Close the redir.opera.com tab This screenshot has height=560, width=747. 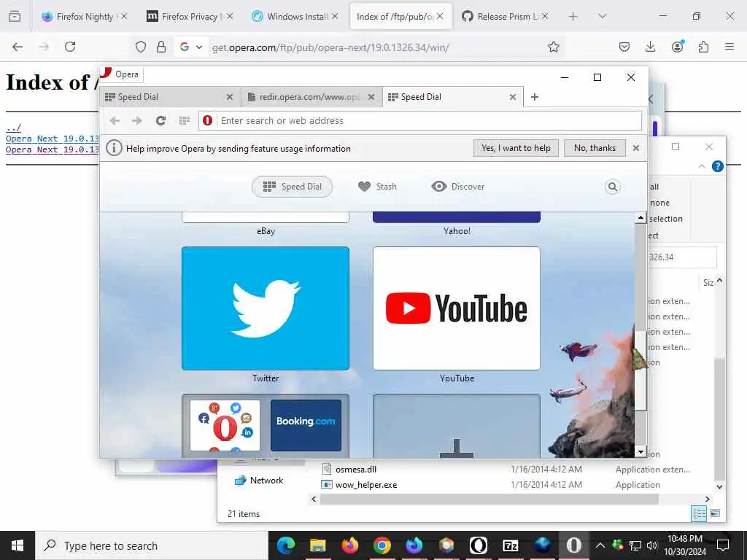click(x=371, y=97)
